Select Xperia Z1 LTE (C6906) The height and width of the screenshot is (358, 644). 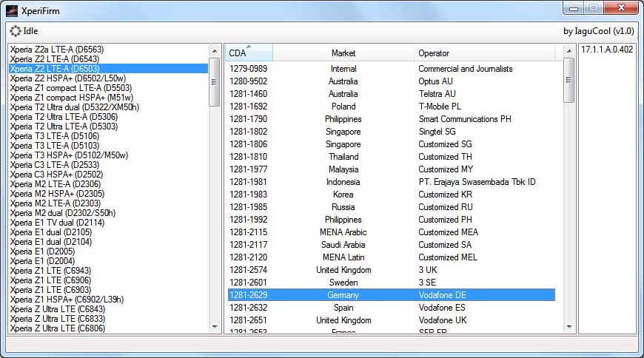(x=109, y=280)
